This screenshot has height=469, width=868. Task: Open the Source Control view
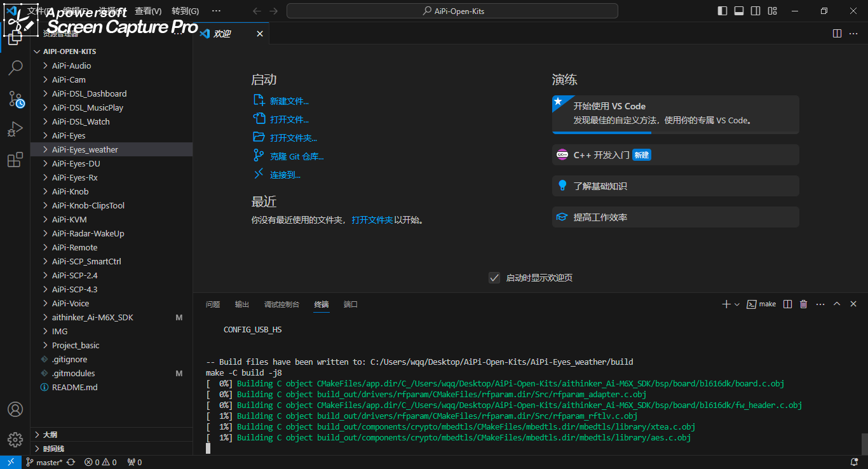(x=15, y=99)
